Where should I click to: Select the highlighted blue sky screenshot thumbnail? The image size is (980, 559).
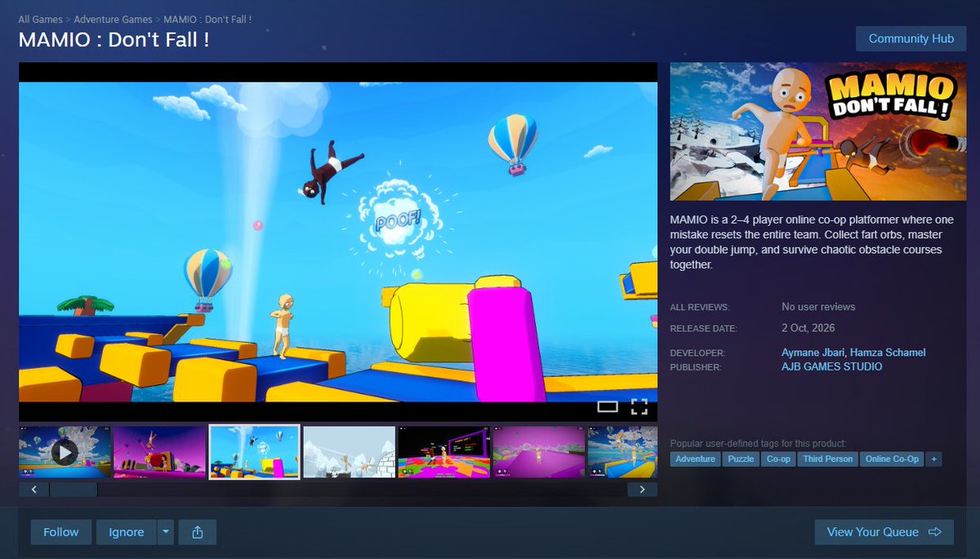point(254,451)
